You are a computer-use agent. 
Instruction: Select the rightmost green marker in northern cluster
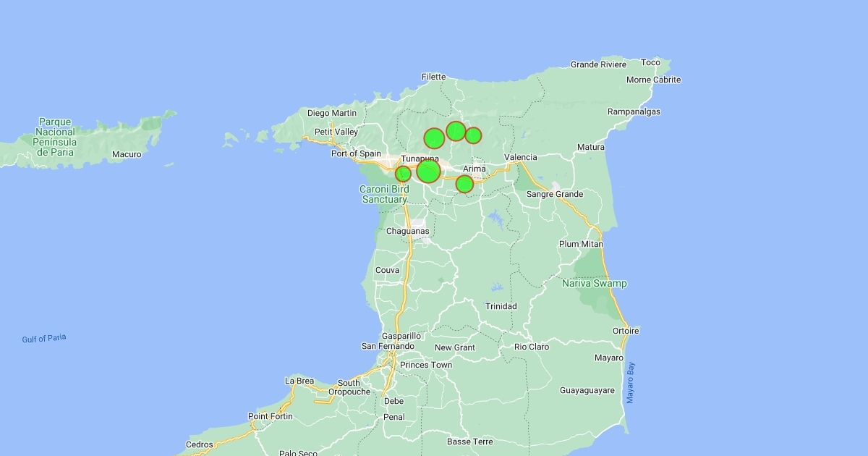(x=473, y=135)
